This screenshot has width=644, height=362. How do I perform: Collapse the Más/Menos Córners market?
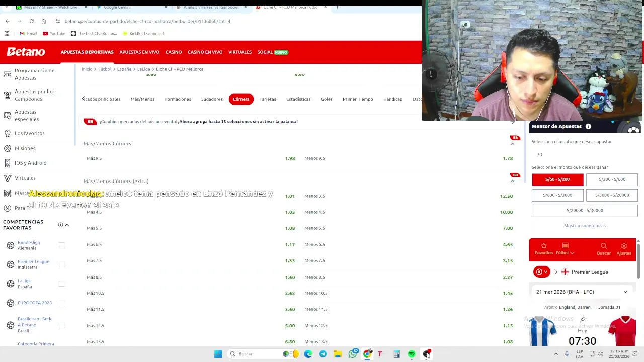[x=512, y=144]
